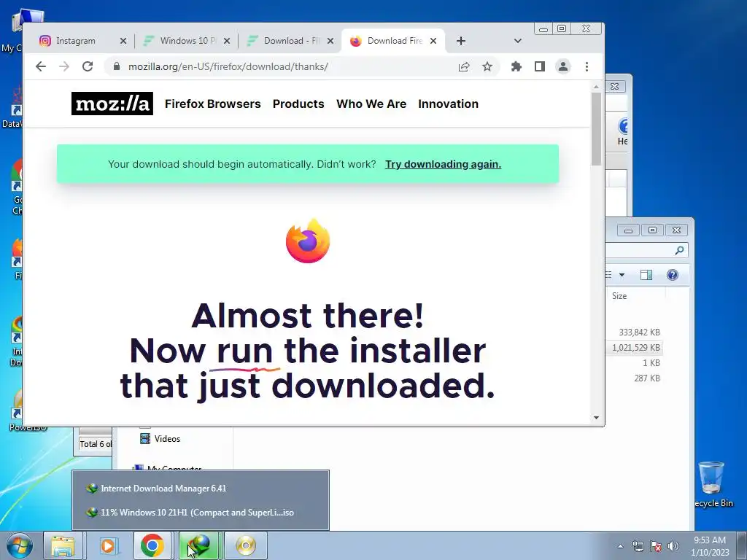Viewport: 747px width, 560px height.
Task: View site info via the padlock icon
Action: [x=116, y=66]
